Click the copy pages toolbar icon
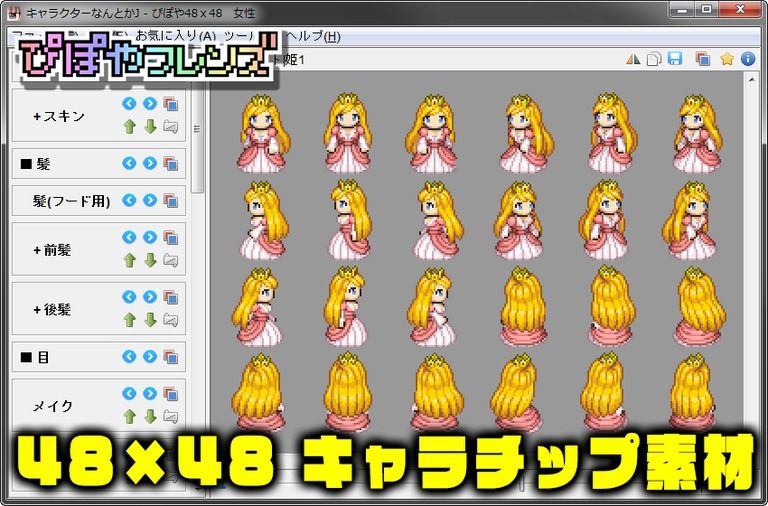Viewport: 768px width, 506px height. [x=654, y=59]
